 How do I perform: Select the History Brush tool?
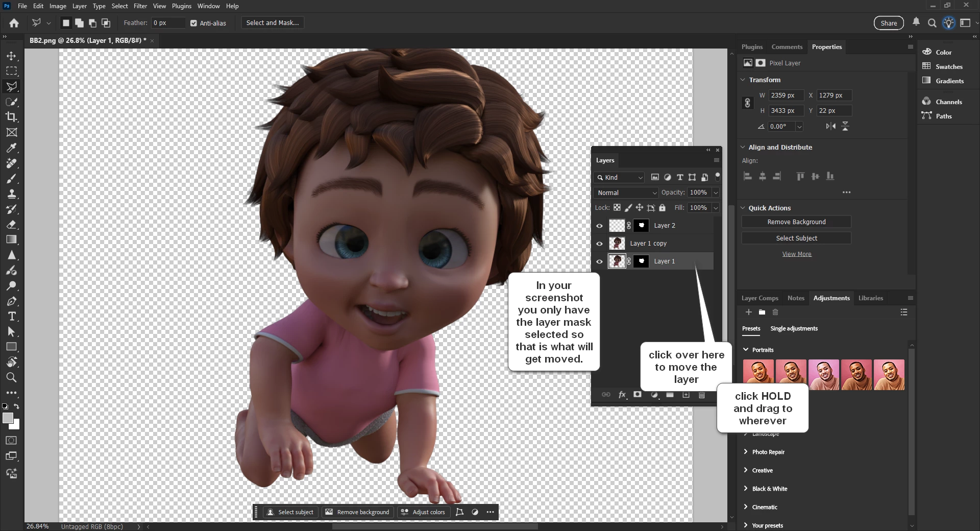pyautogui.click(x=11, y=209)
